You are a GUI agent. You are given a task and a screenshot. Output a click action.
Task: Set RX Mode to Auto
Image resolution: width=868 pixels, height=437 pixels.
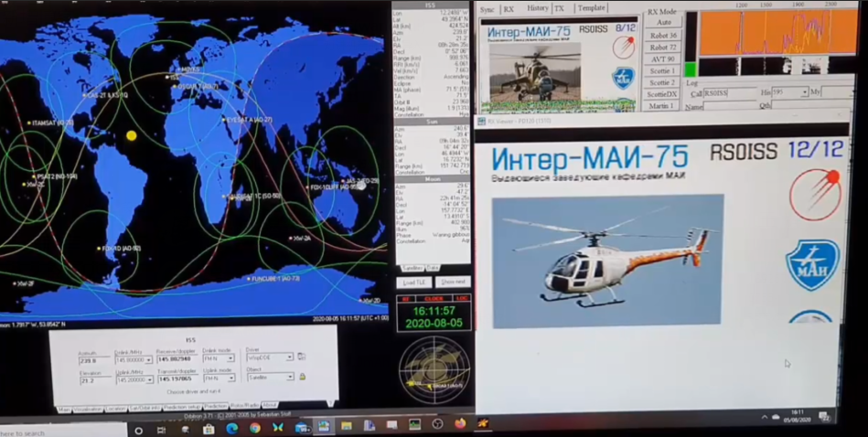pyautogui.click(x=664, y=23)
